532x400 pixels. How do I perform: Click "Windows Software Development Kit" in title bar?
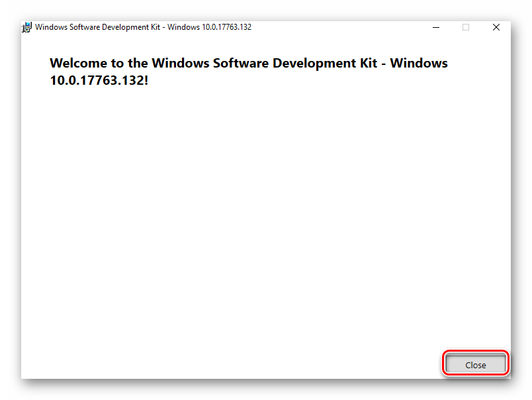[98, 28]
